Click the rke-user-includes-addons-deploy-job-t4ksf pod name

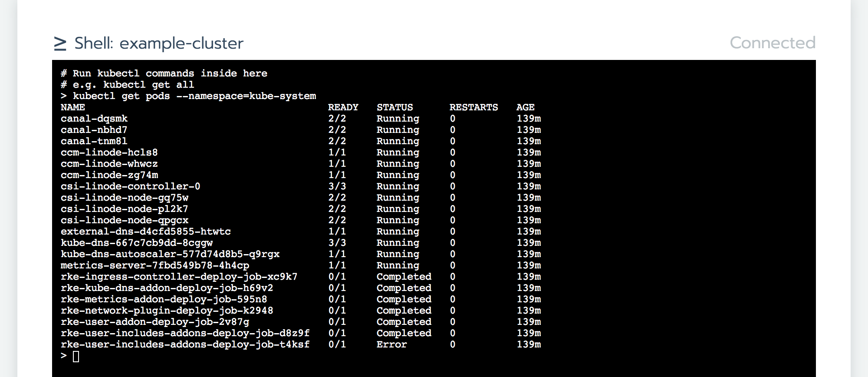(x=185, y=344)
